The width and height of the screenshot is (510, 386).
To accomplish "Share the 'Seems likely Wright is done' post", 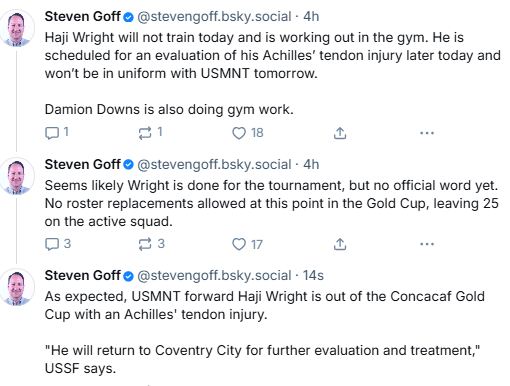I will [x=340, y=244].
